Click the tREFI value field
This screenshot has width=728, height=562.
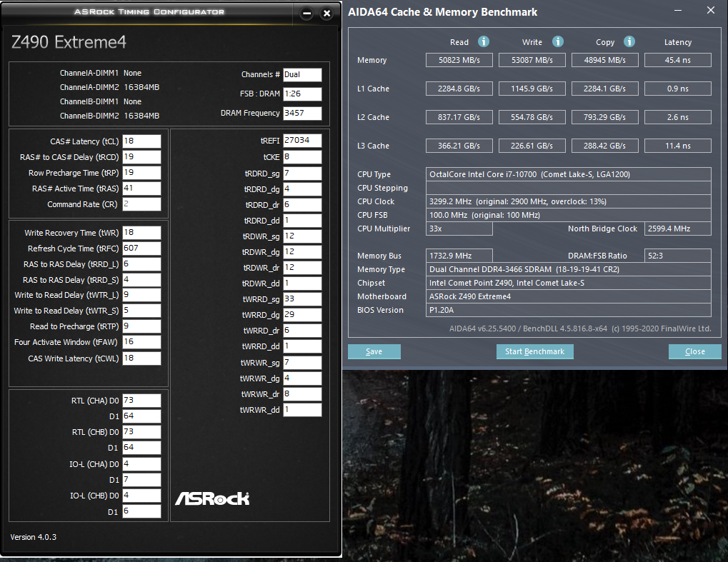click(x=302, y=141)
